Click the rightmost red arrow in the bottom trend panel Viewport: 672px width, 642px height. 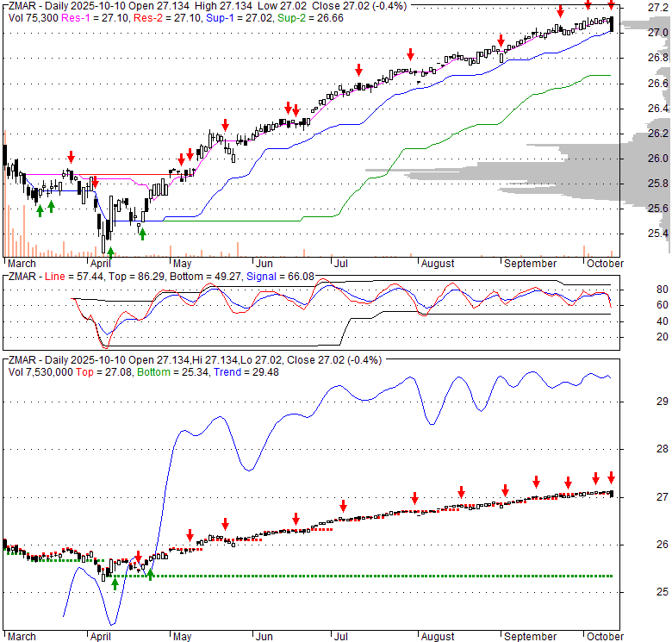click(x=611, y=477)
